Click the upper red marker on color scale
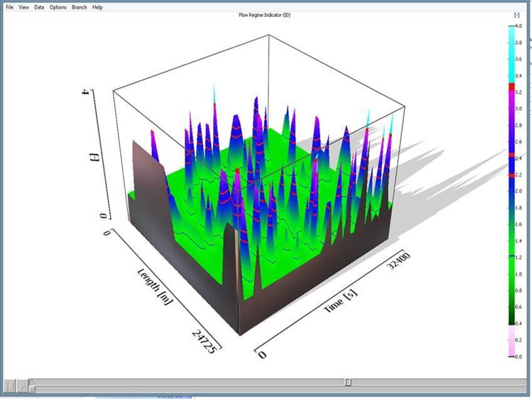Screen dimensions: 532x399 click(x=511, y=87)
